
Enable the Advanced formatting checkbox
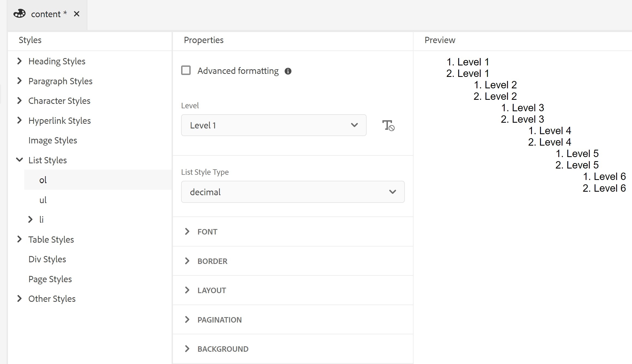coord(186,70)
